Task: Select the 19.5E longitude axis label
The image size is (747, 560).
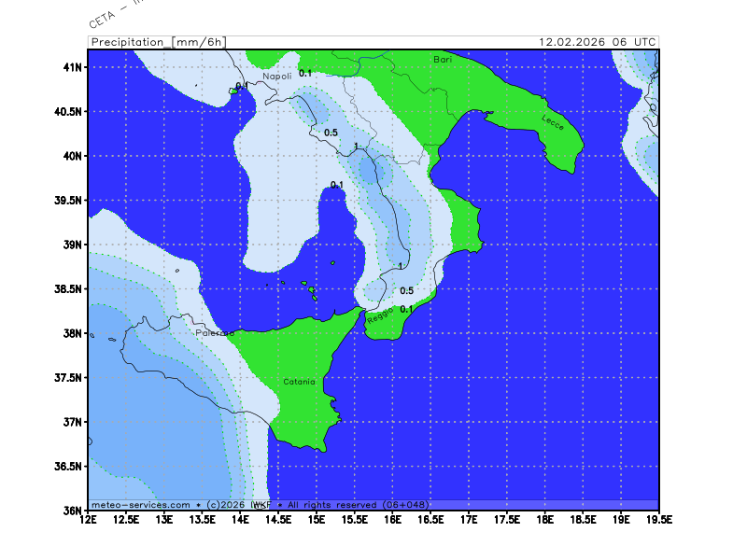Action: 659,520
